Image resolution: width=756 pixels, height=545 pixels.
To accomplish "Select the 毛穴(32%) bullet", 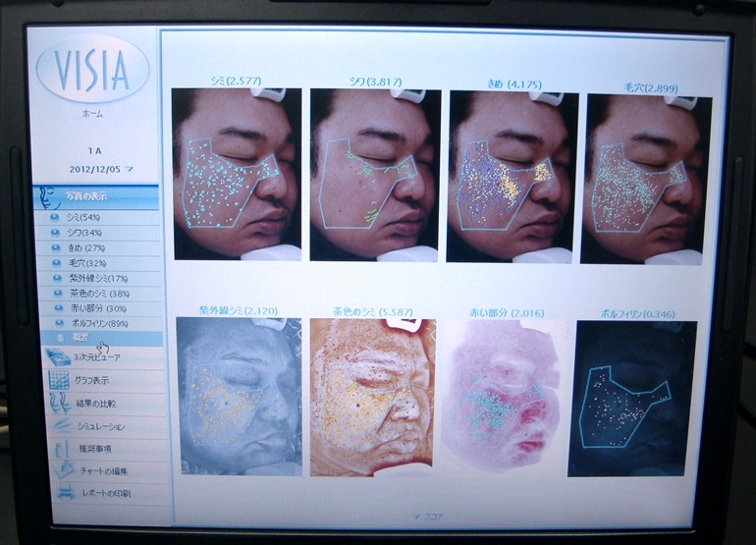I will coord(57,263).
